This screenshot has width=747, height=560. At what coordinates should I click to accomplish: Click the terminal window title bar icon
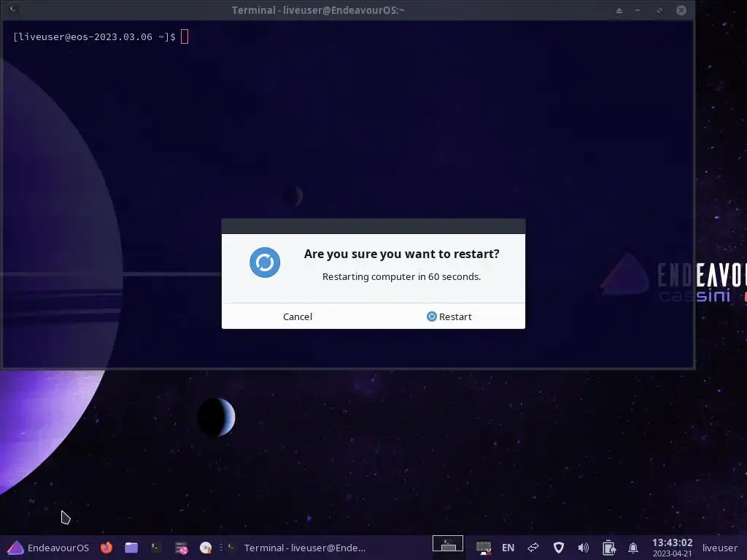[12, 9]
